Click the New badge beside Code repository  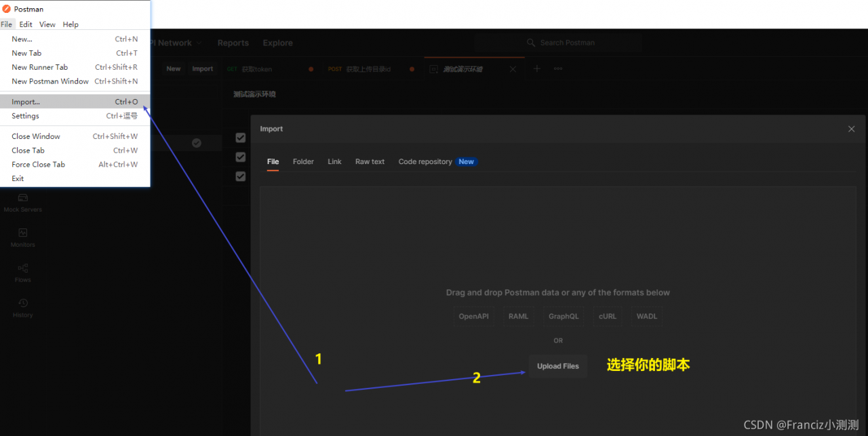pos(466,161)
